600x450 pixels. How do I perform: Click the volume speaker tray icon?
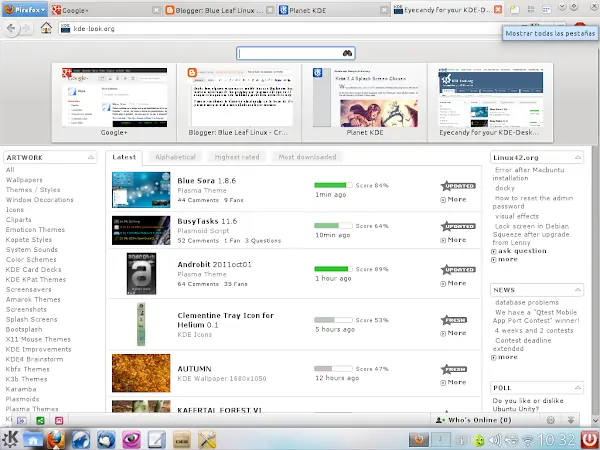[x=495, y=440]
